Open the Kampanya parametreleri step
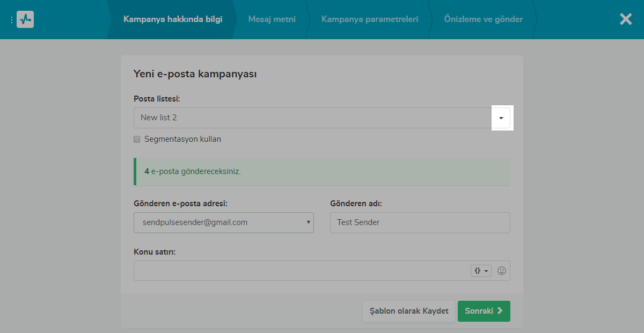 tap(370, 19)
